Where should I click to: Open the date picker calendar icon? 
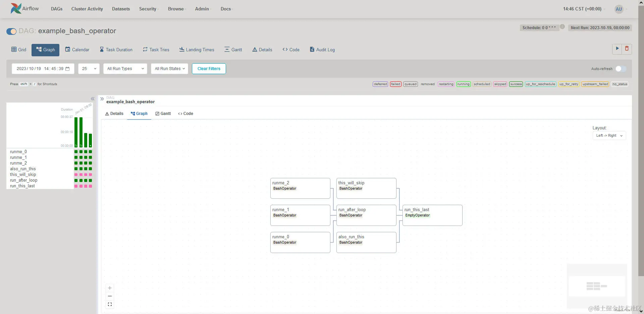(67, 69)
